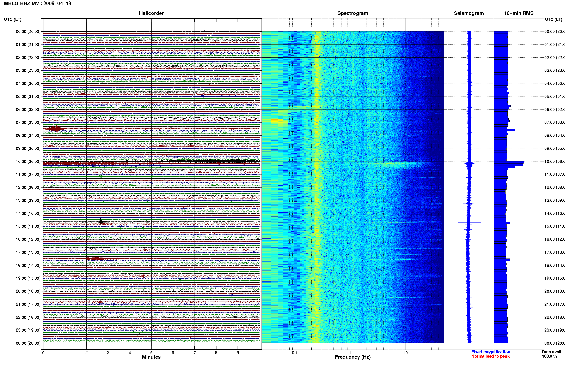Select the left '12:00 (08:00)' time label

28,187
